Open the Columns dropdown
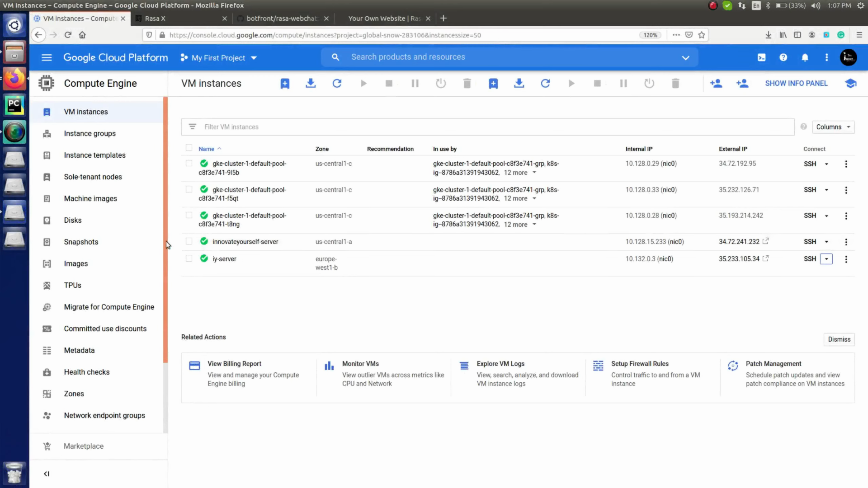868x488 pixels. pos(832,127)
